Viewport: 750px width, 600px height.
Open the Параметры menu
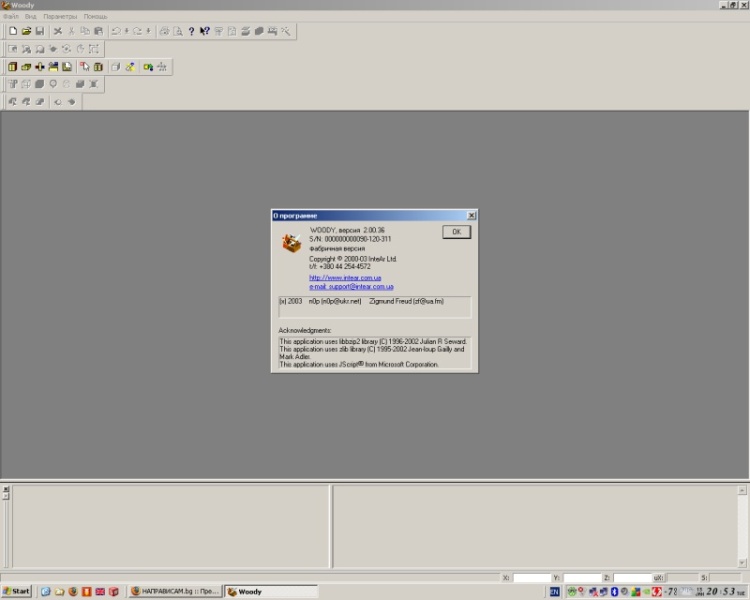click(60, 17)
